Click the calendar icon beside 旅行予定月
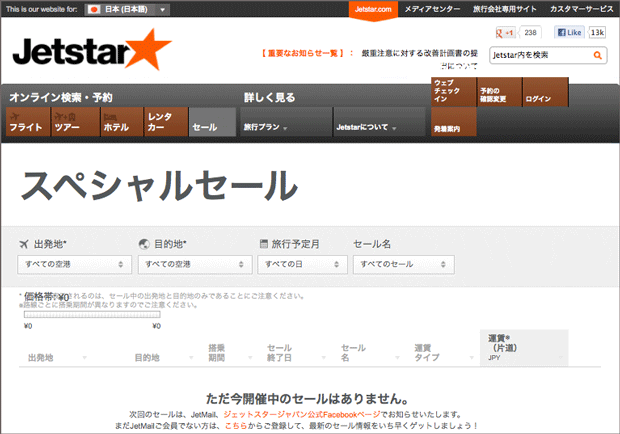Screen dimensions: 620x434 tap(263, 243)
